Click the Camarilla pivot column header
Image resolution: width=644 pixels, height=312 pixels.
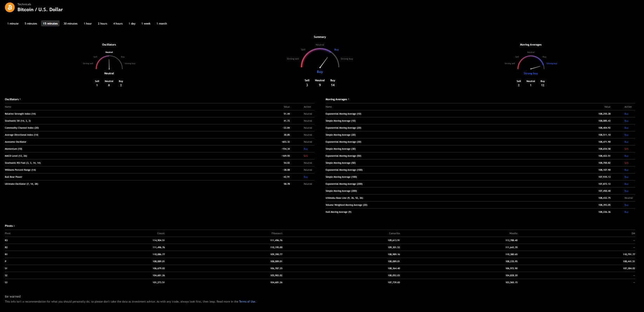pyautogui.click(x=394, y=233)
